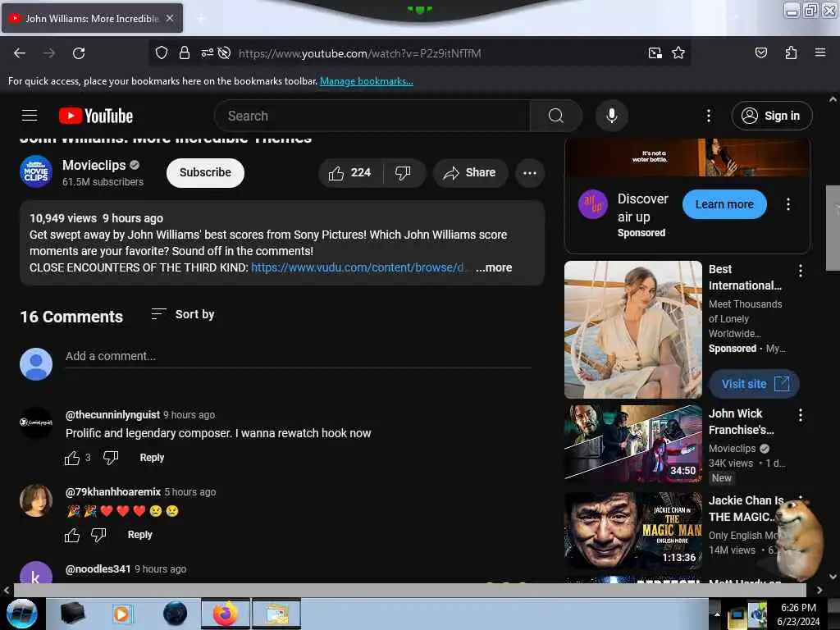Like the video with 224 likes
The height and width of the screenshot is (630, 840).
coord(350,172)
